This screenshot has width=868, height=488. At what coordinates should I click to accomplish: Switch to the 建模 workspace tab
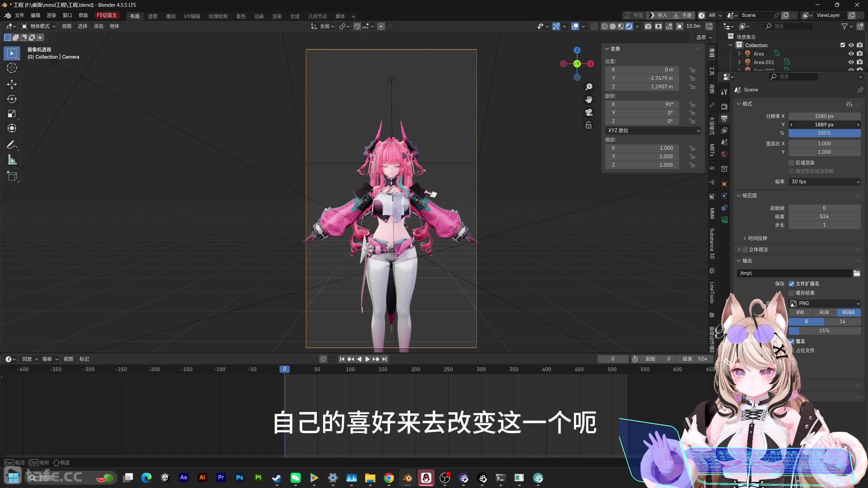pos(153,16)
